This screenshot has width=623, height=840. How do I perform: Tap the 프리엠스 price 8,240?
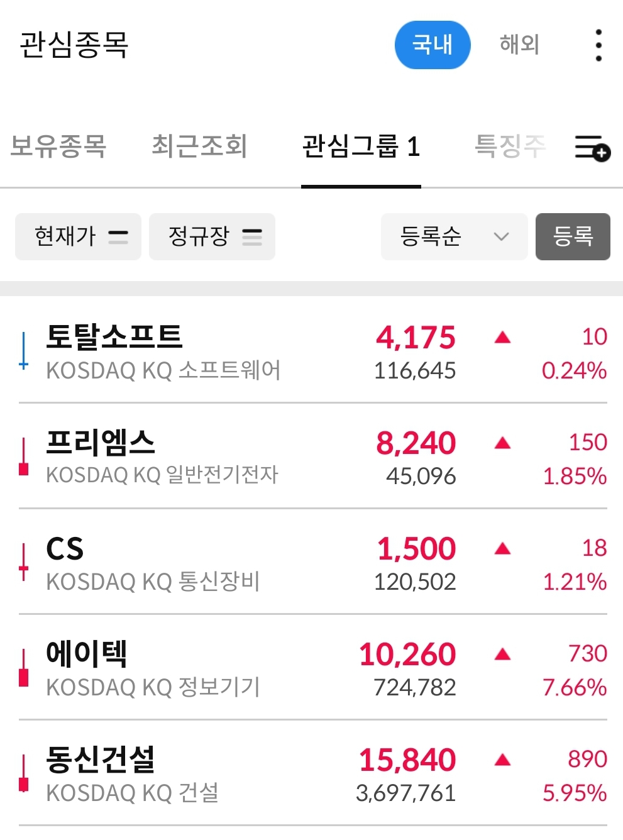(x=416, y=443)
